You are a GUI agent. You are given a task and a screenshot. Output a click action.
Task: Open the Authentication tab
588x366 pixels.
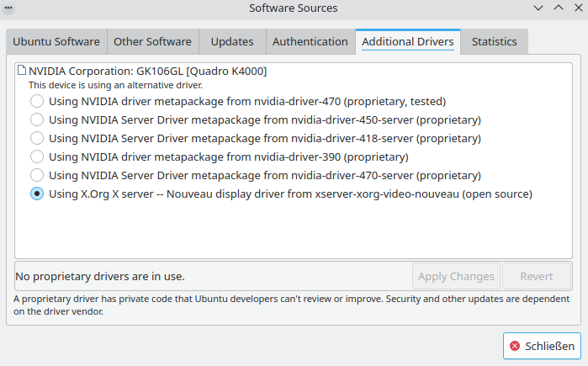click(310, 41)
